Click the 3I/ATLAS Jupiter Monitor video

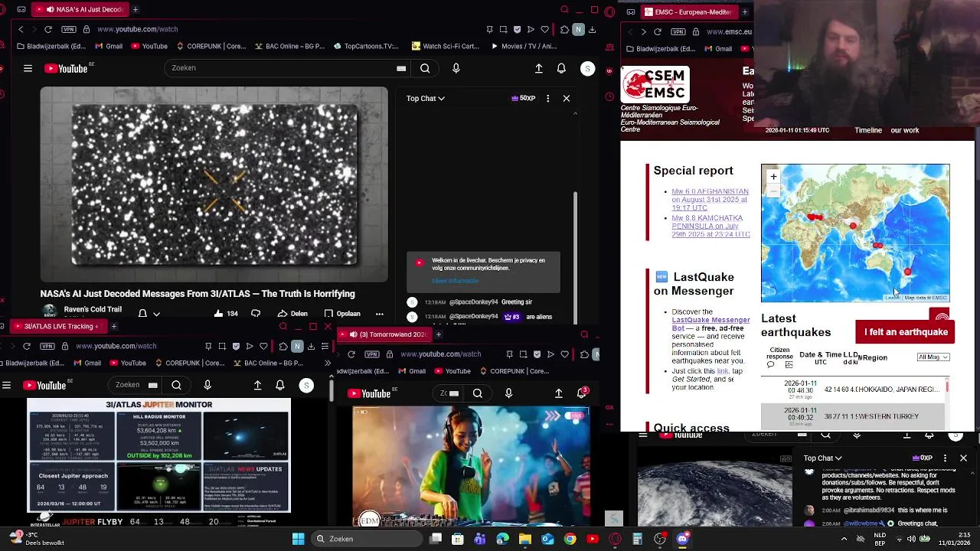click(x=158, y=455)
